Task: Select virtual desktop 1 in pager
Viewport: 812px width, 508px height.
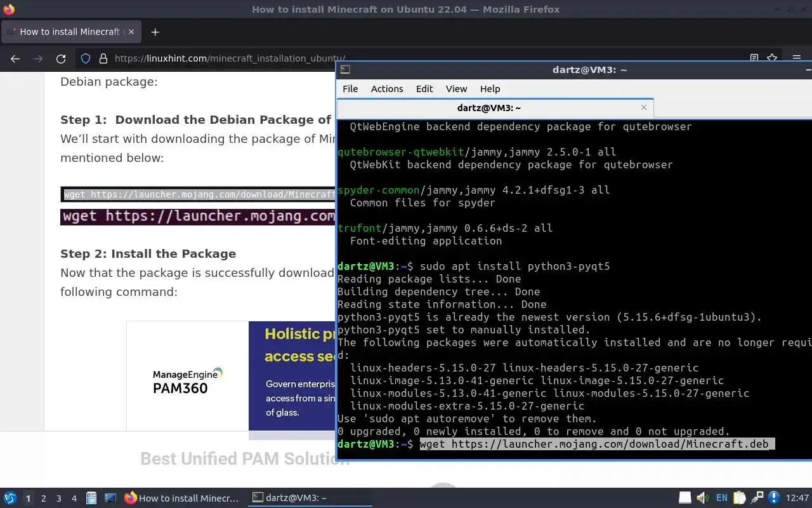Action: point(28,498)
